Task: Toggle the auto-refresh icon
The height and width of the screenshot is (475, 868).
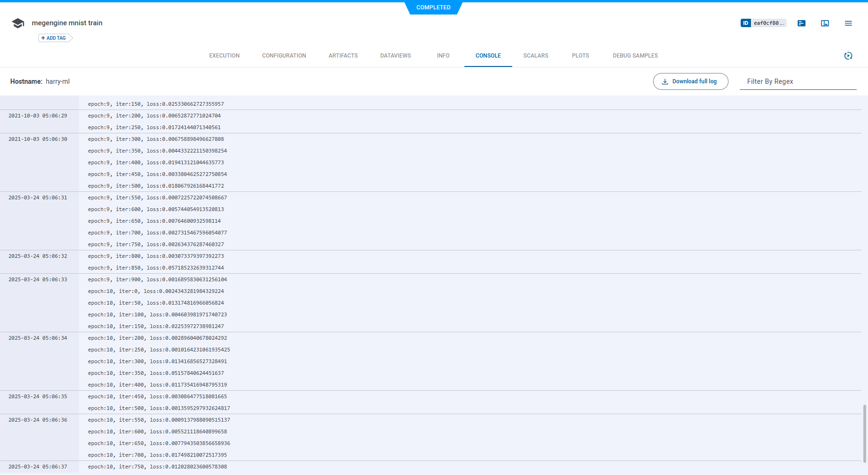Action: coord(848,56)
